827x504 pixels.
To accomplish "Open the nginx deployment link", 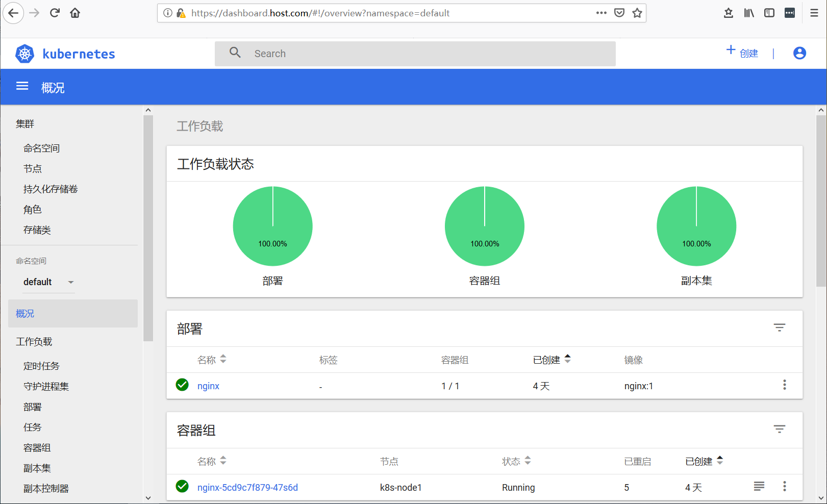I will 208,386.
